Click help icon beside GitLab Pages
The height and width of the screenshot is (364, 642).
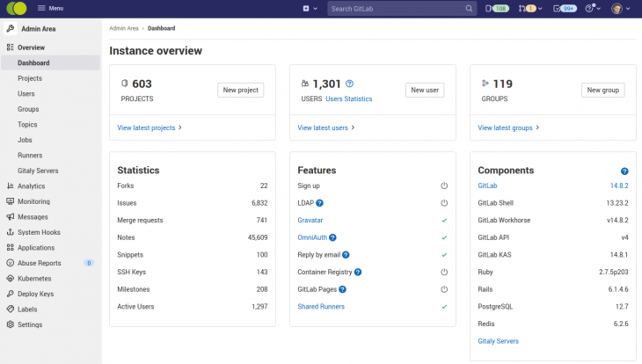coord(342,289)
